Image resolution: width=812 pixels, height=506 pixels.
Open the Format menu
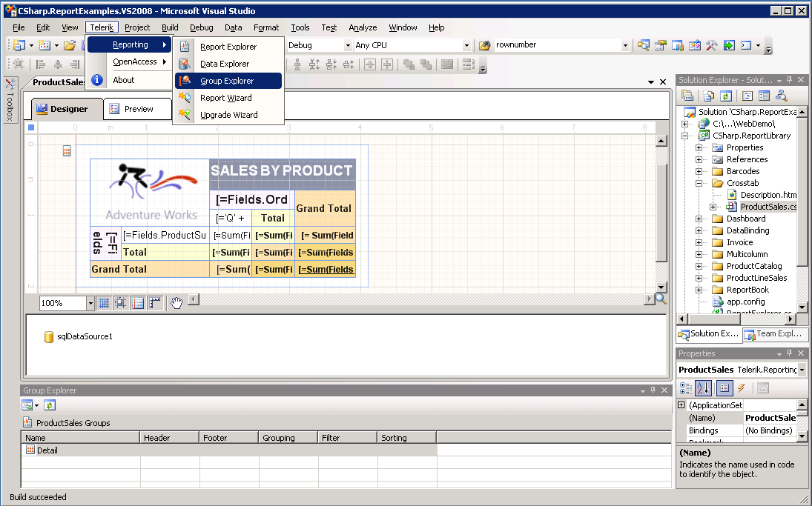tap(266, 27)
